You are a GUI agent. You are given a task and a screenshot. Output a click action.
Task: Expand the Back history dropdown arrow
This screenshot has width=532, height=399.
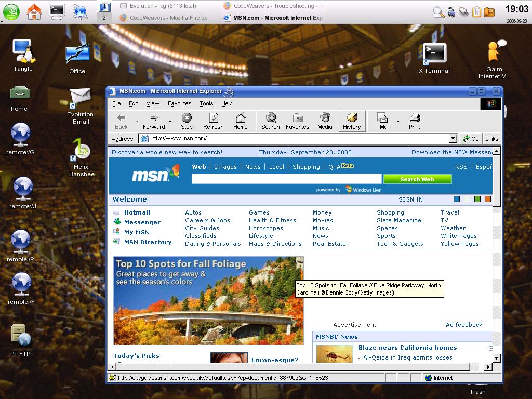137,121
